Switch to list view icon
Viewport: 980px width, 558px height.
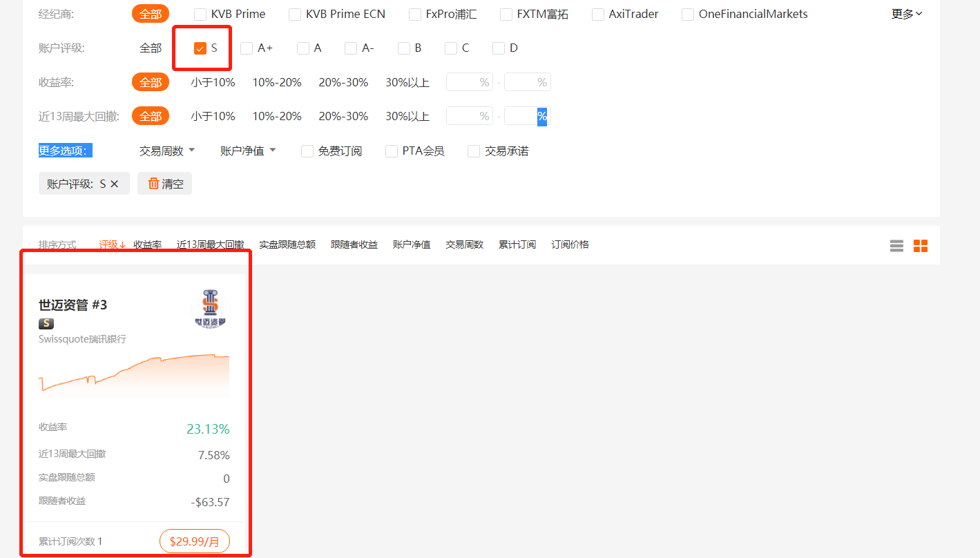(x=896, y=246)
